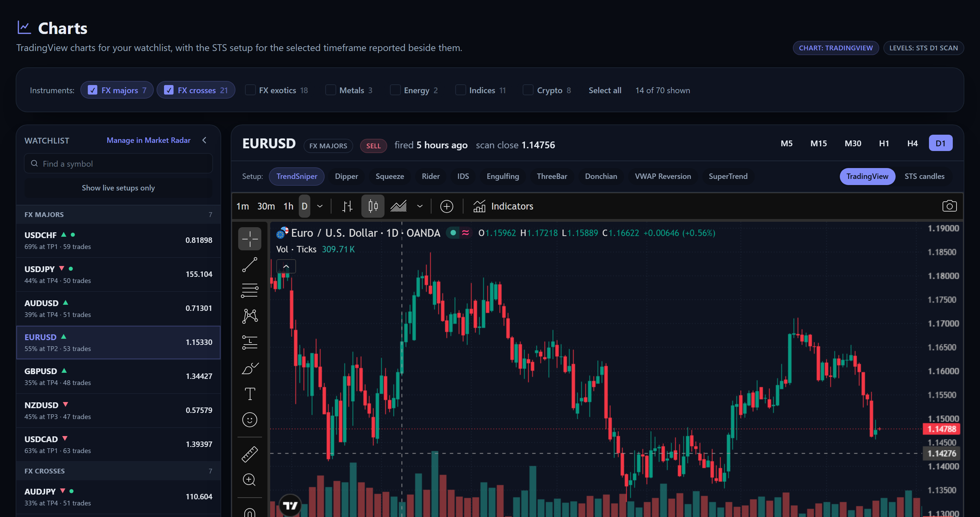Choose the SuperTrend setup
980x517 pixels.
(728, 177)
